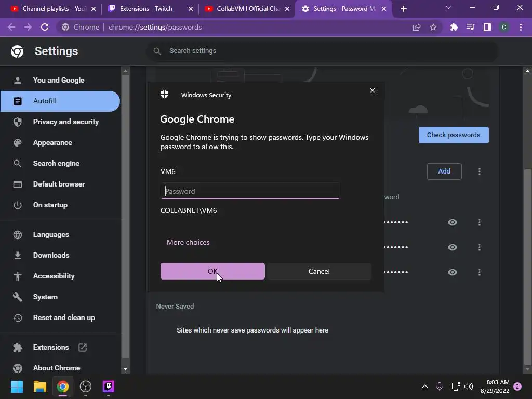Show the second saved password with eye icon
532x399 pixels.
coord(453,247)
